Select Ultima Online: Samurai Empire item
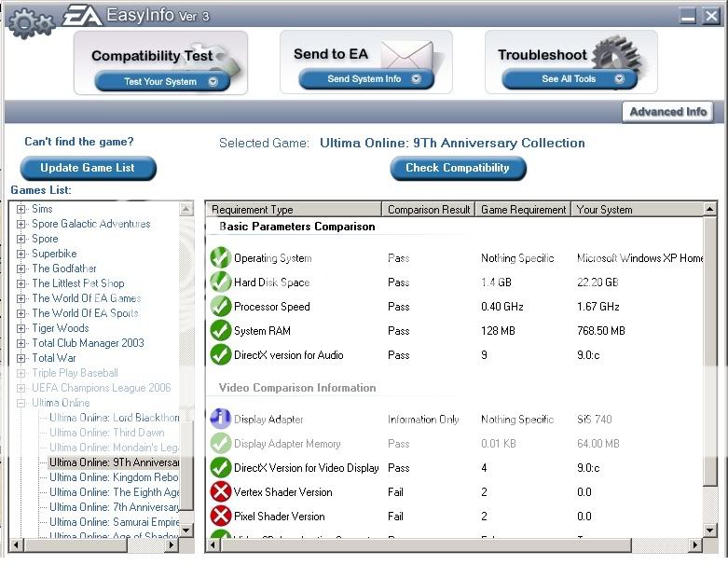The width and height of the screenshot is (728, 579). 115,522
